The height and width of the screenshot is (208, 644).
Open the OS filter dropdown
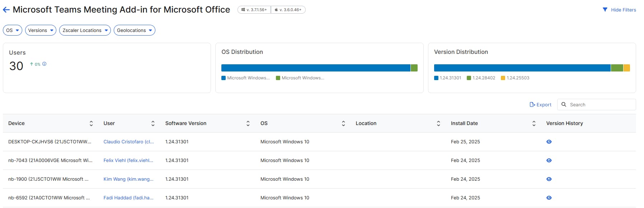tap(13, 30)
